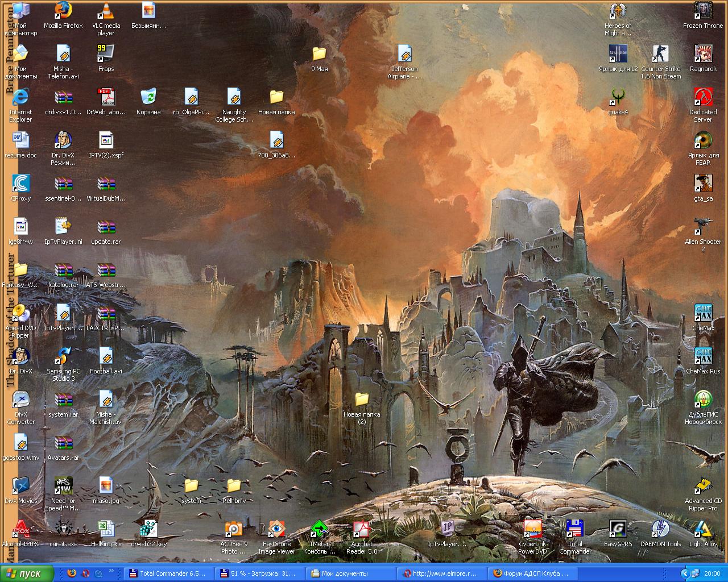Screen dimensions: 728x582
Task: Select the quake4 desktop shortcut
Action: [x=618, y=98]
